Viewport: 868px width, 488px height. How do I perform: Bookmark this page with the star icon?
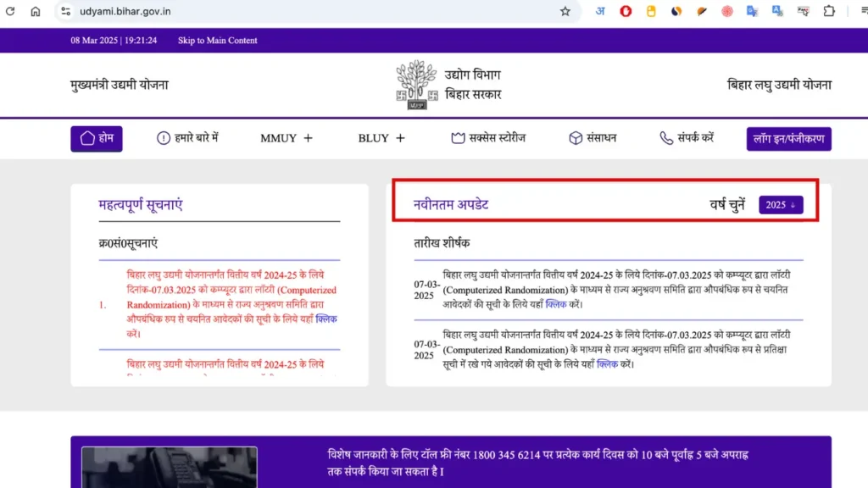click(565, 11)
